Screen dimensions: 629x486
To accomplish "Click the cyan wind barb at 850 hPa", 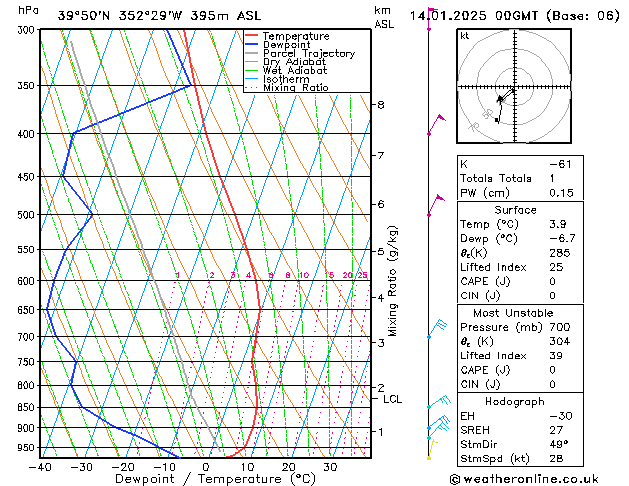I will [x=439, y=402].
